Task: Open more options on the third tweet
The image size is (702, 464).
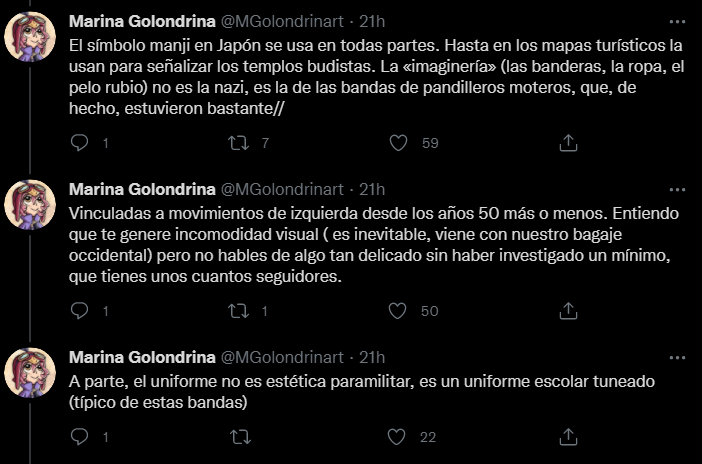Action: tap(680, 357)
